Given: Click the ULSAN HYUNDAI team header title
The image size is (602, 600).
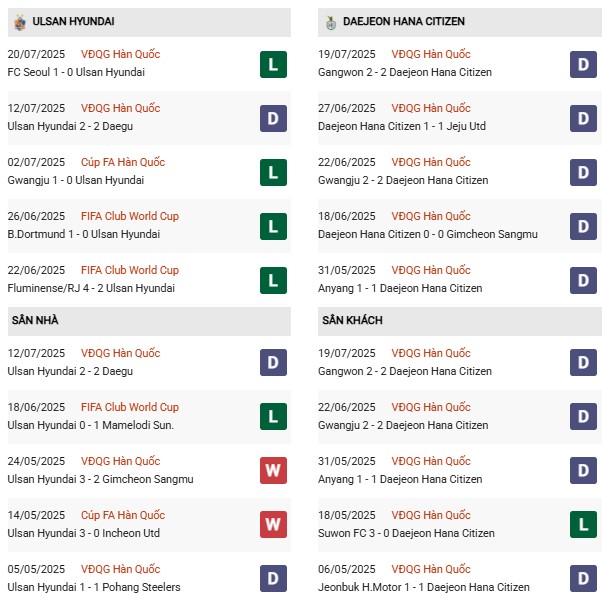Looking at the screenshot, I should 73,21.
